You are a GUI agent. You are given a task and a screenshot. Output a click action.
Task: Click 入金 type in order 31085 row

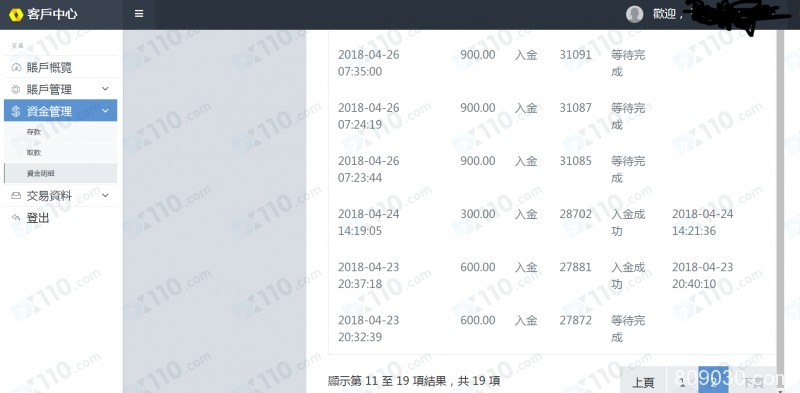coord(526,161)
